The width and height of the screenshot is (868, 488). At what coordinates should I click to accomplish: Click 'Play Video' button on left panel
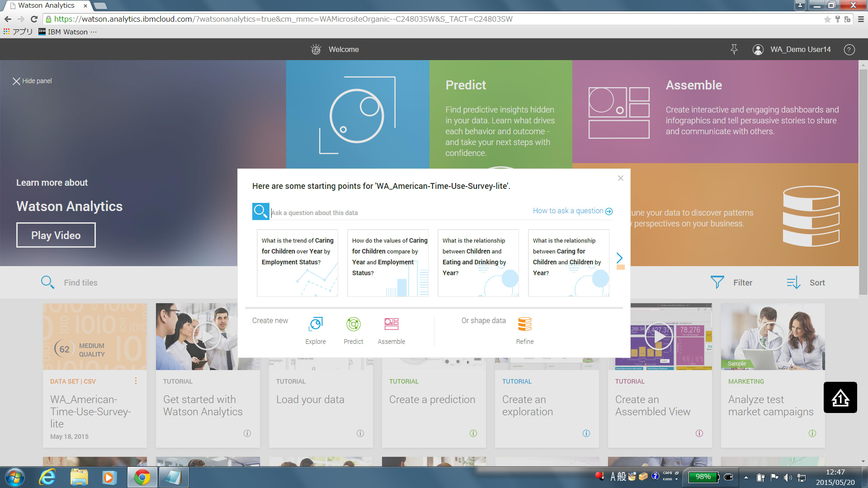pos(56,235)
